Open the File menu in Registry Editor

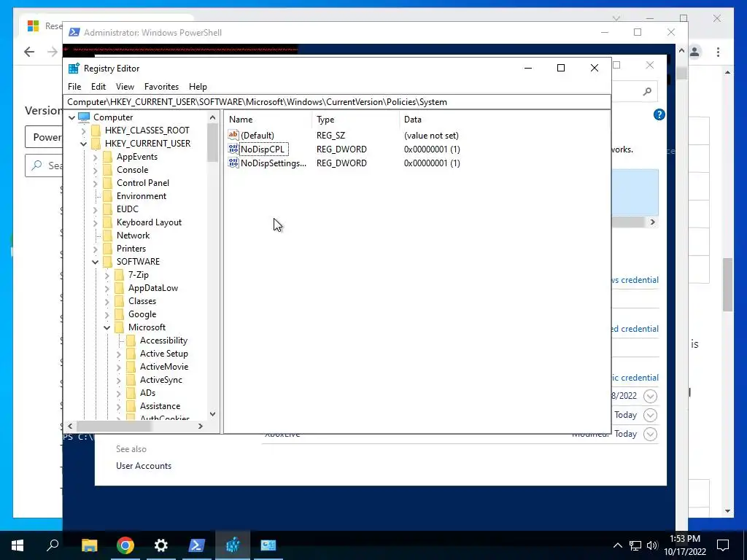pyautogui.click(x=74, y=87)
